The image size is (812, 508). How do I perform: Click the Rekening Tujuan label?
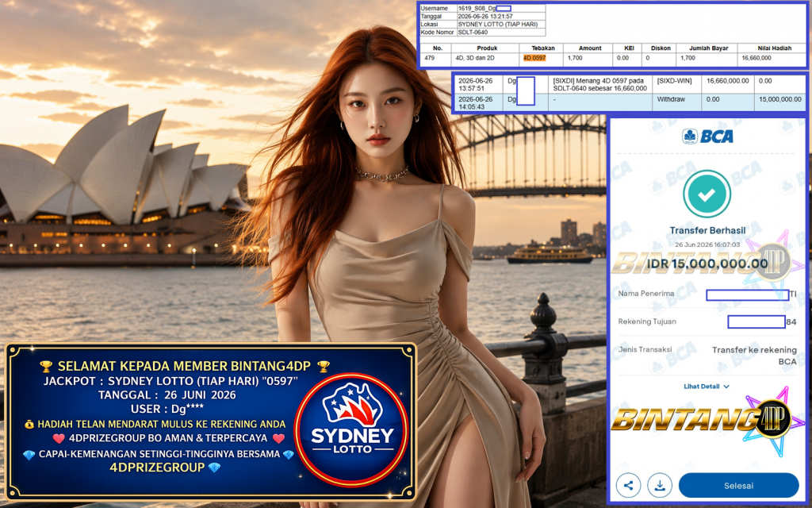click(647, 321)
